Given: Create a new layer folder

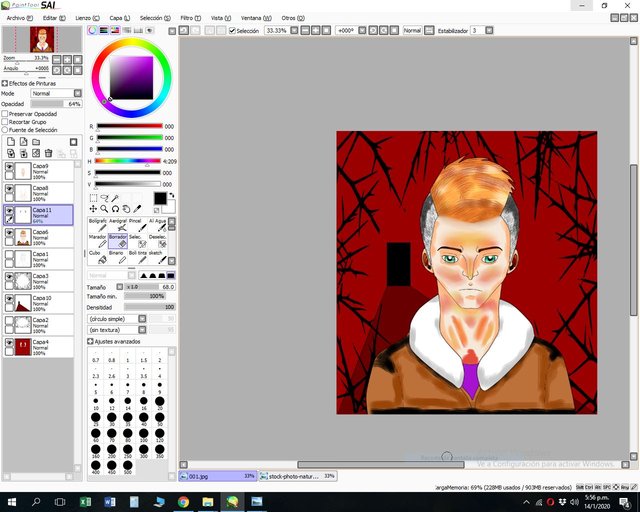Looking at the screenshot, I should pos(36,142).
